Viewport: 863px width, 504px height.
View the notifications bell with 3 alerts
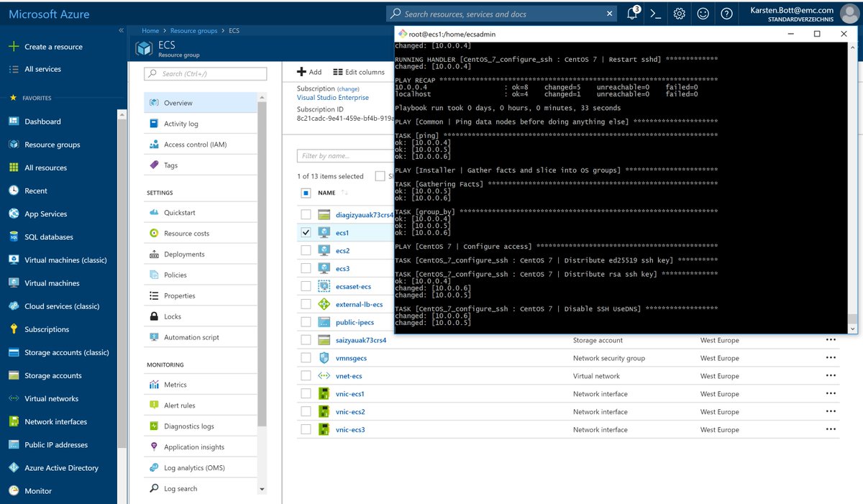(x=632, y=13)
